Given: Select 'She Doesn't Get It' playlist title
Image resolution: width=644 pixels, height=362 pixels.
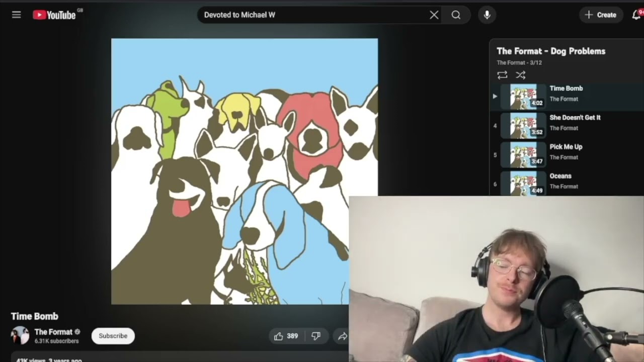Looking at the screenshot, I should tap(575, 118).
